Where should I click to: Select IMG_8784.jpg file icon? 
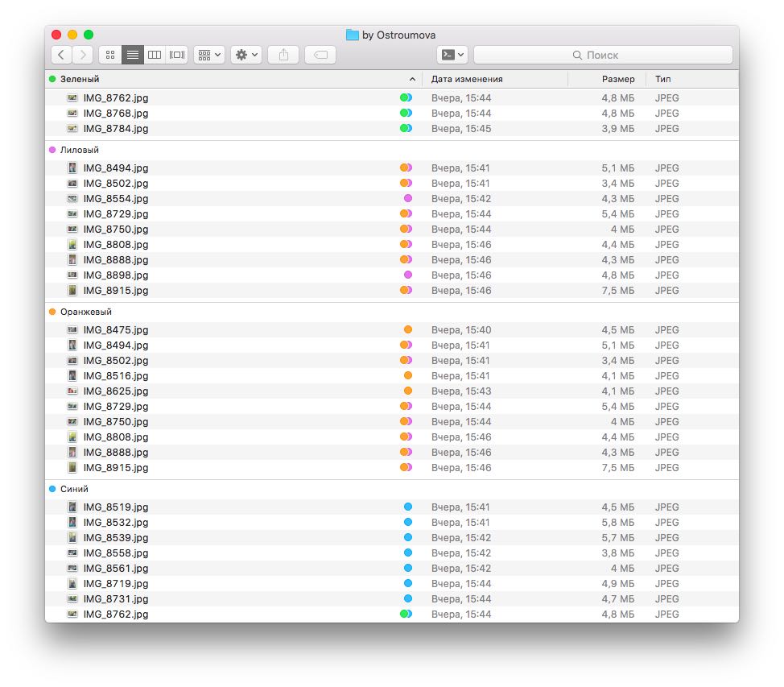(x=72, y=129)
